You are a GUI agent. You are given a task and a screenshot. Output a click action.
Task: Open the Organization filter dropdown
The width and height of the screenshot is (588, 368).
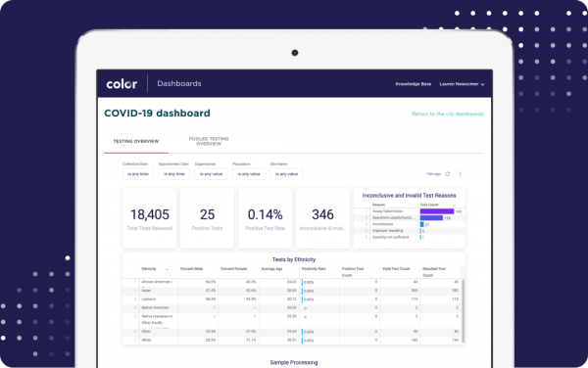[211, 174]
